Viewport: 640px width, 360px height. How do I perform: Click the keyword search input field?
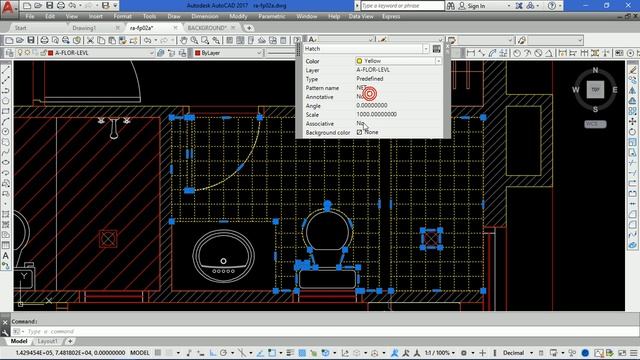click(x=402, y=6)
